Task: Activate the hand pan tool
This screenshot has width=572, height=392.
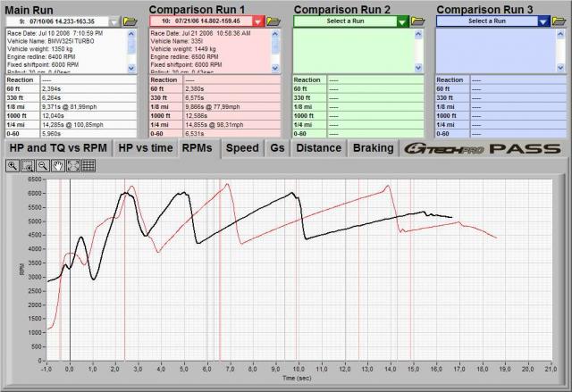Action: coord(56,166)
